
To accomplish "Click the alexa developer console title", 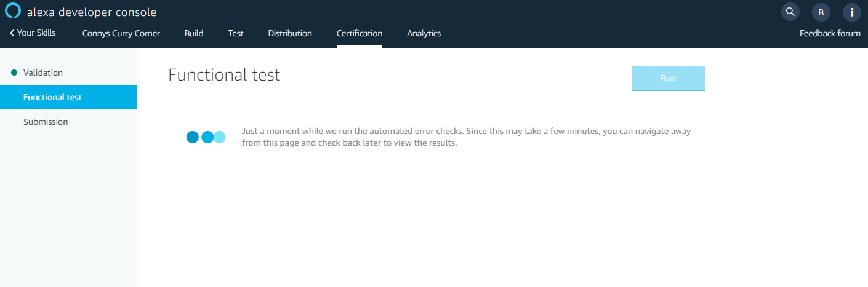I will [92, 12].
